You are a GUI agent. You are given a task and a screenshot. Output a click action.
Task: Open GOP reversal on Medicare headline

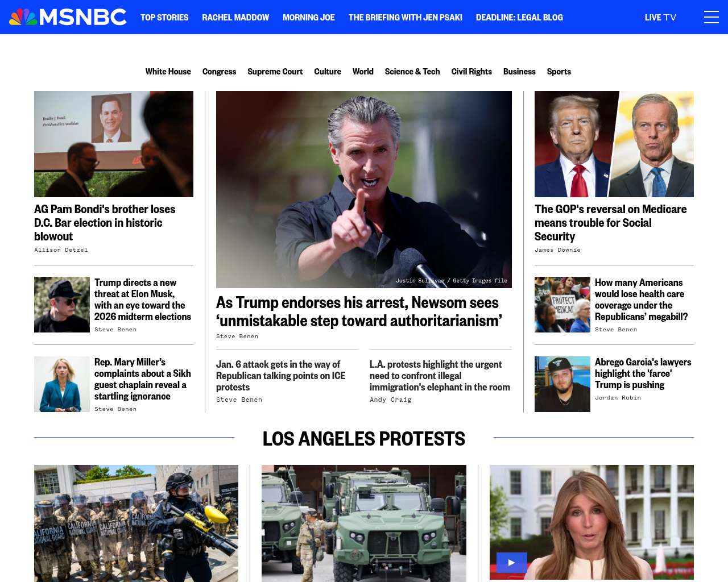pyautogui.click(x=611, y=223)
